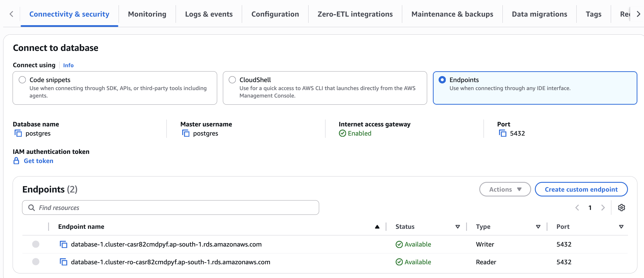Click inside the Find resources field
The height and width of the screenshot is (278, 644).
pyautogui.click(x=143, y=207)
